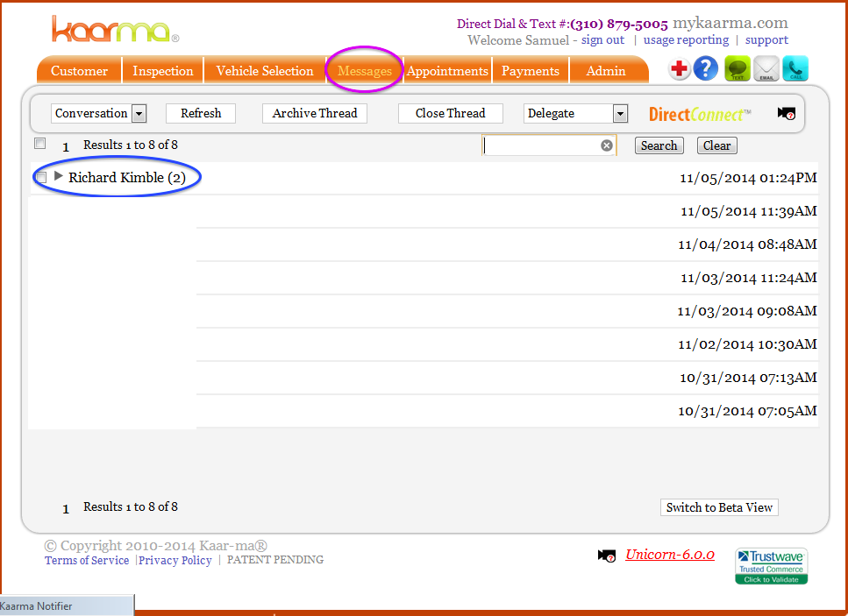Click the Search button
Screen dimensions: 848x616
pos(659,145)
